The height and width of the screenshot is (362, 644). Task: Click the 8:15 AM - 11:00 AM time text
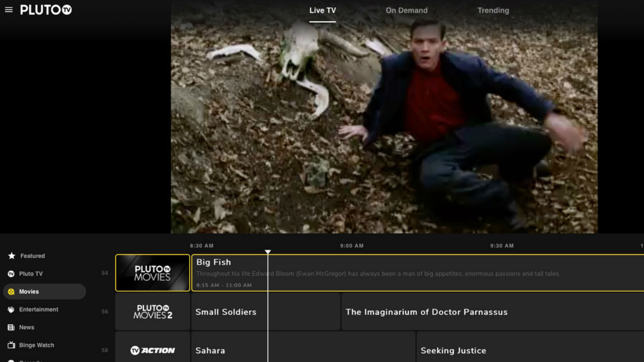point(224,285)
